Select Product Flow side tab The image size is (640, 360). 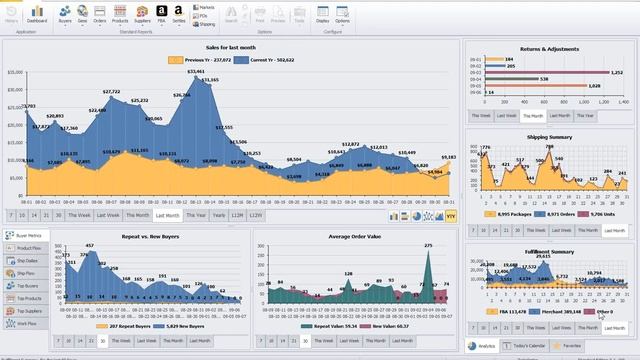(x=26, y=248)
